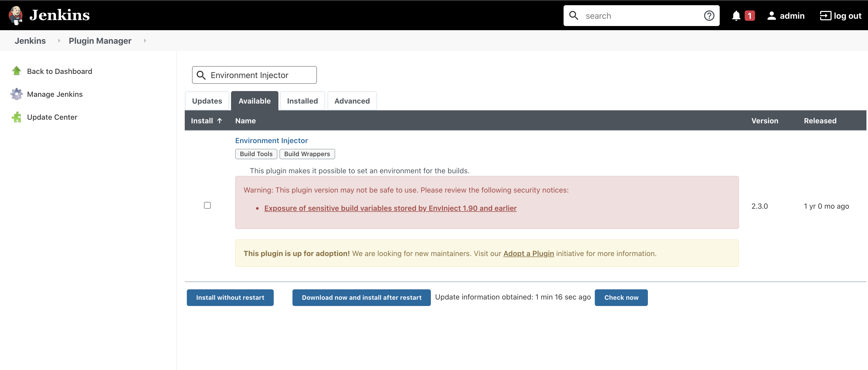Viewport: 868px width, 370px height.
Task: Open the Environment Injector plugin link
Action: coord(271,141)
